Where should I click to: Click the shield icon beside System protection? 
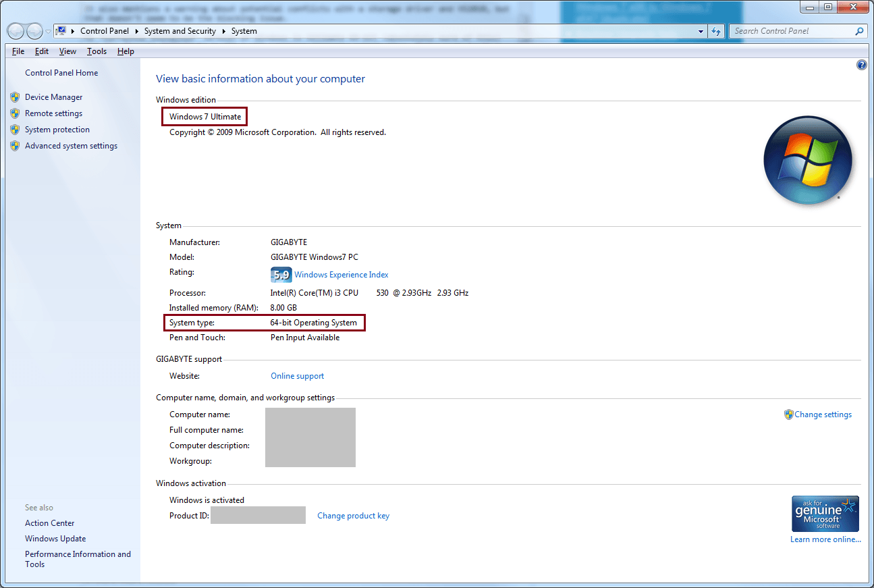pyautogui.click(x=15, y=130)
